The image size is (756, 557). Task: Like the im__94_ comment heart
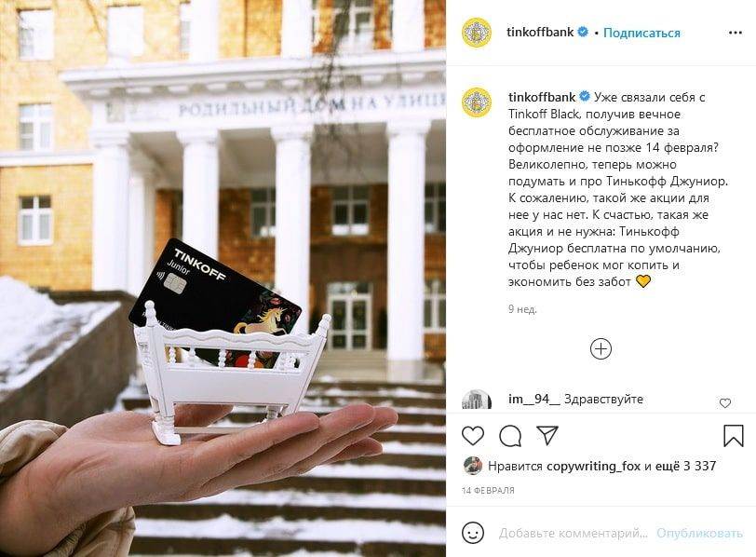pos(725,402)
